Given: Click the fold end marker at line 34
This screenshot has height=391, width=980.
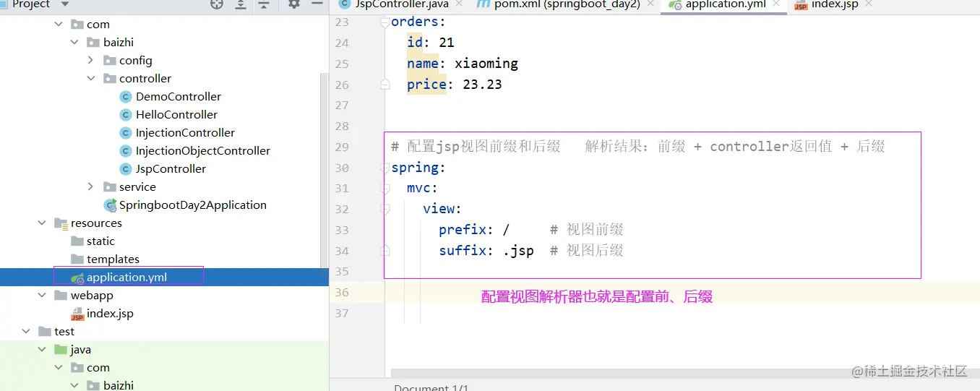Looking at the screenshot, I should [385, 251].
